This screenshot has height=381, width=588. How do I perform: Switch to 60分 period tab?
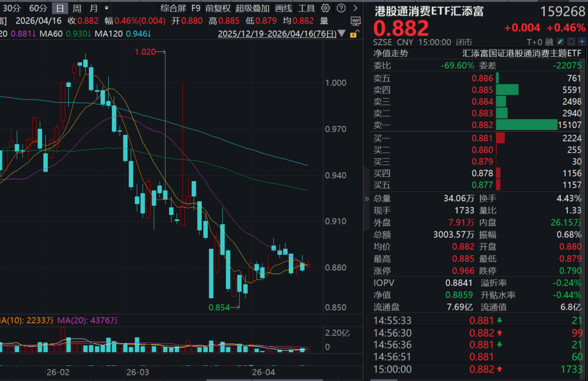click(x=37, y=8)
